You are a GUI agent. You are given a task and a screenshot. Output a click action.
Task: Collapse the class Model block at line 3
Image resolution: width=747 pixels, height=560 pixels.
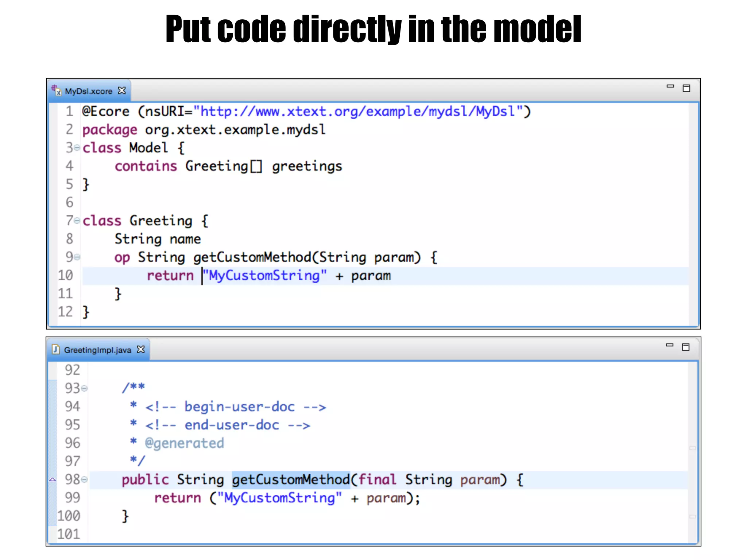tap(77, 148)
